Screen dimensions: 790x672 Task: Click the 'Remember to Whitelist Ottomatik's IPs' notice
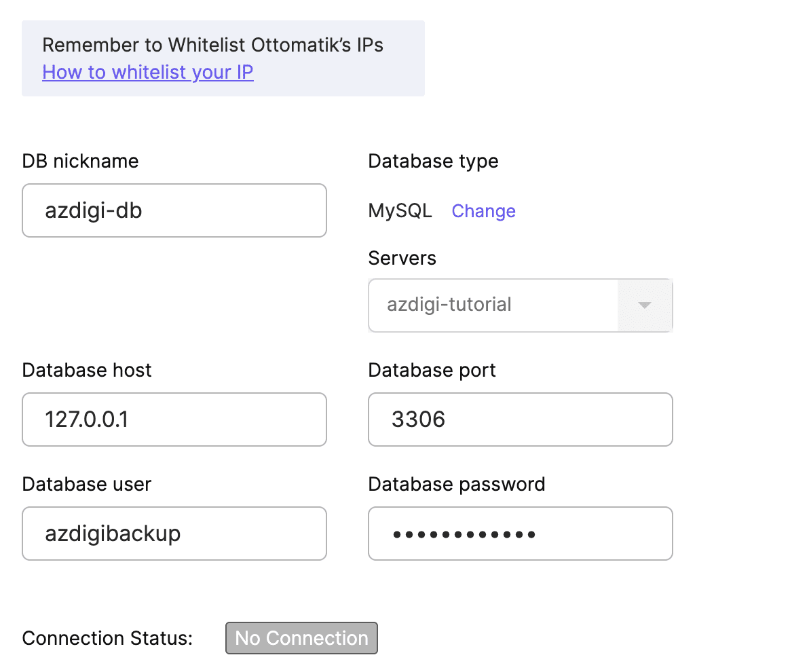[x=212, y=45]
